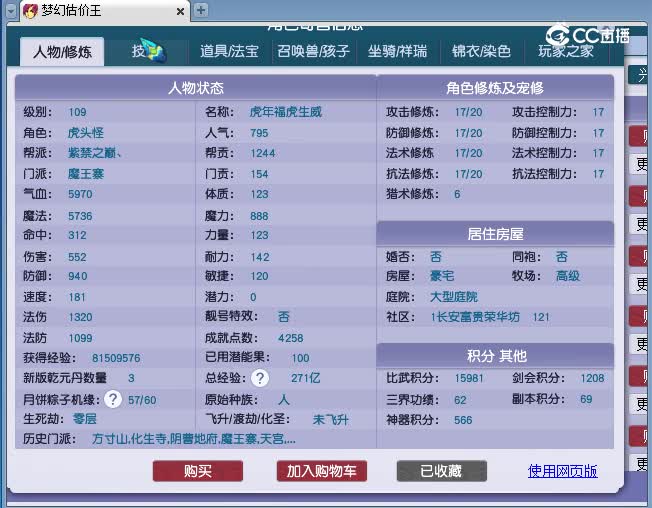
Task: Click the help icon next to 总经验
Action: pyautogui.click(x=260, y=378)
